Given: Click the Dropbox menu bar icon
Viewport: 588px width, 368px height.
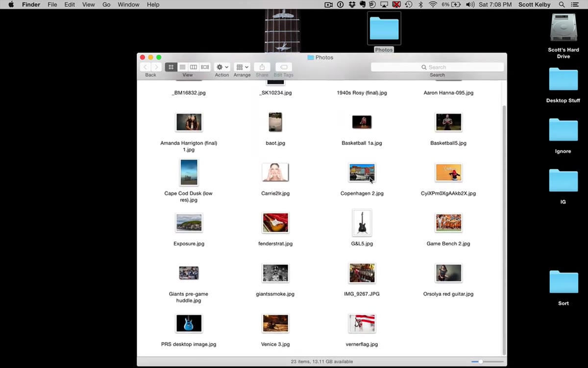Looking at the screenshot, I should tap(352, 4).
